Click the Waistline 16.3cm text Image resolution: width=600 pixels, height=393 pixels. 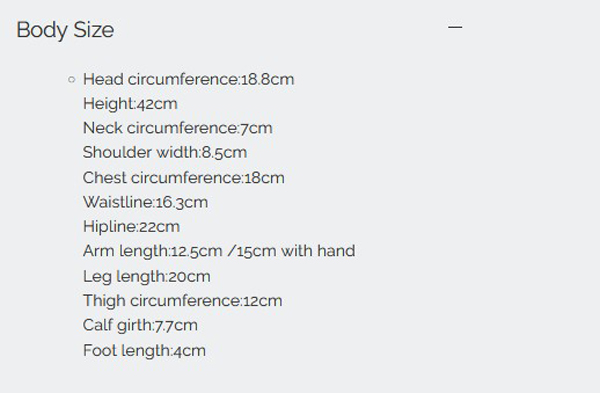point(145,202)
